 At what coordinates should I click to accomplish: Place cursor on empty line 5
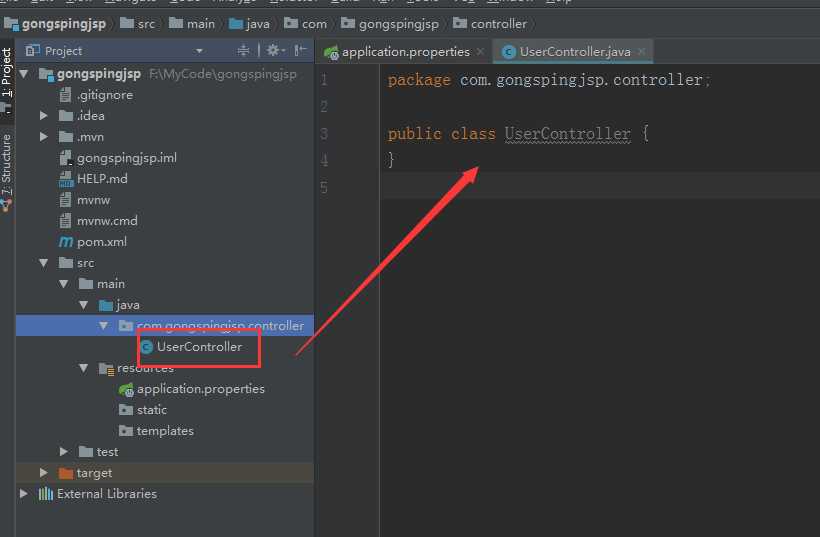(599, 187)
